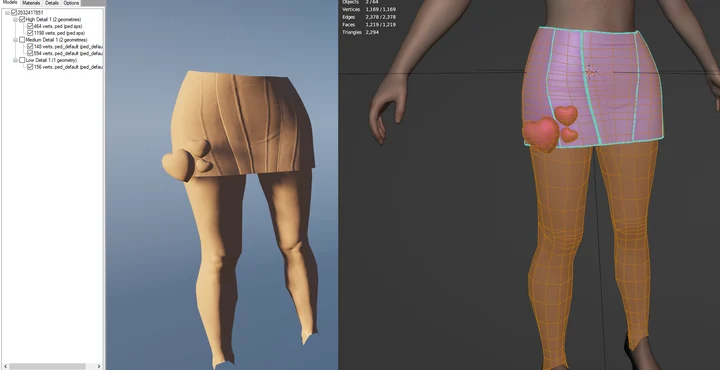Select the Medium Detail 1 (2 geometries) label
The height and width of the screenshot is (370, 720).
(56, 40)
